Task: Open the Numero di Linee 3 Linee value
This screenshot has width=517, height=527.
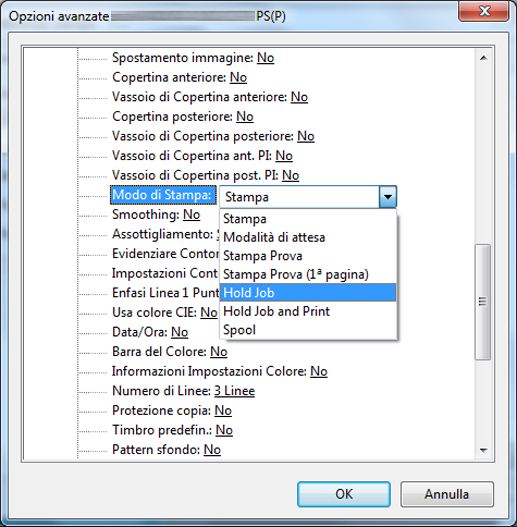Action: click(x=234, y=391)
